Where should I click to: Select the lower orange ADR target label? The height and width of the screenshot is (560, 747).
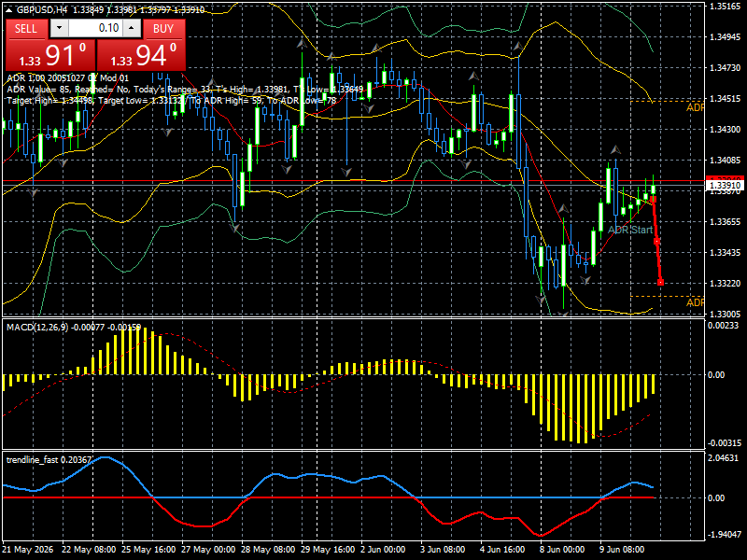695,302
